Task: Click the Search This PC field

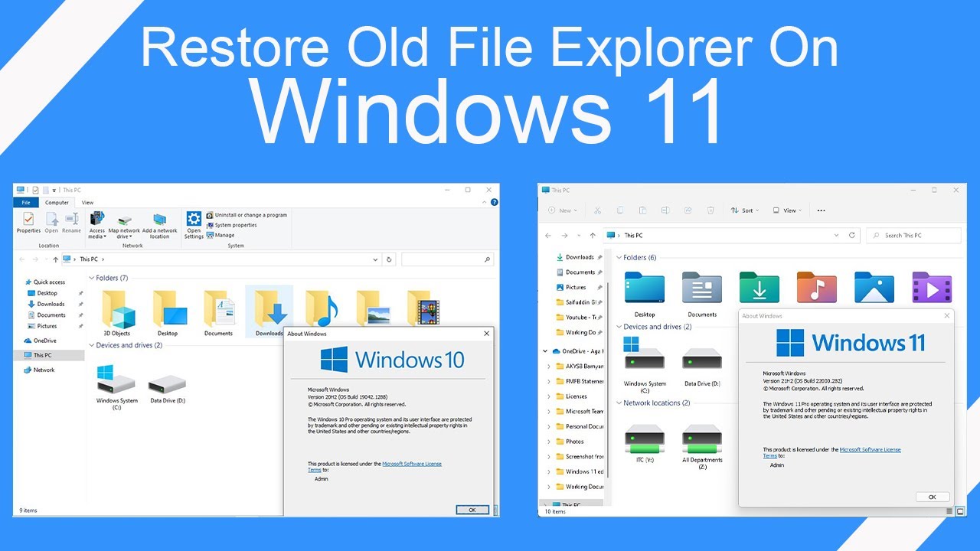Action: pos(913,236)
